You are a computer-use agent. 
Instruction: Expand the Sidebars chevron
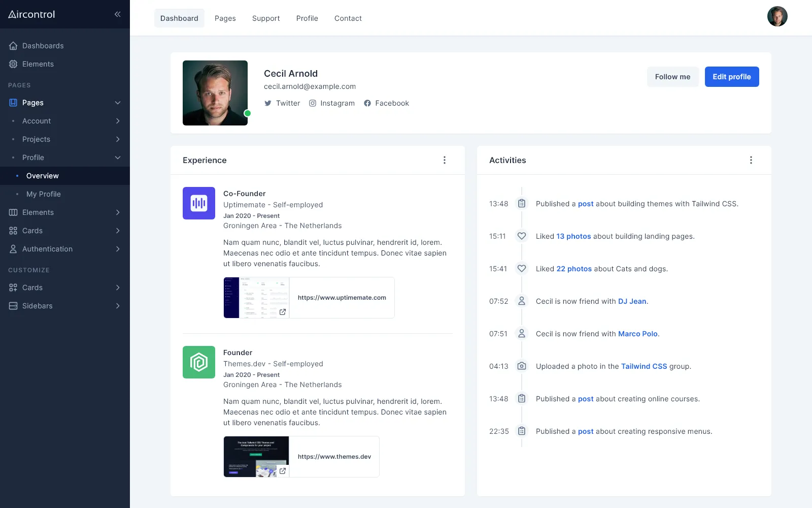tap(118, 306)
